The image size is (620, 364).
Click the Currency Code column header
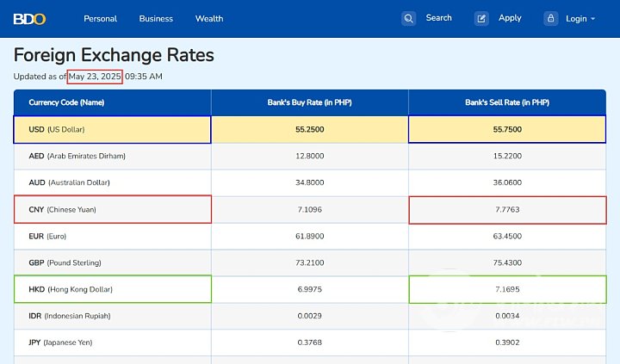coord(66,102)
